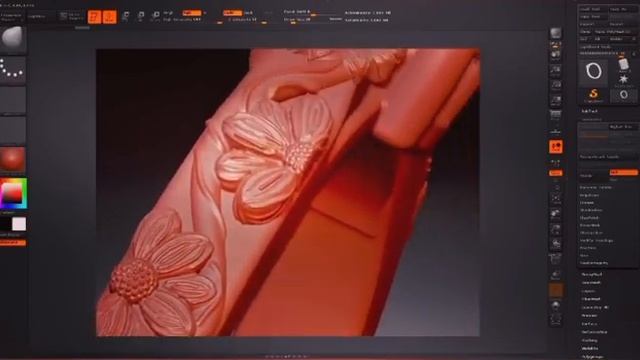Click the Scale icon in the right shelf
Image resolution: width=640 pixels, height=360 pixels.
point(556,229)
